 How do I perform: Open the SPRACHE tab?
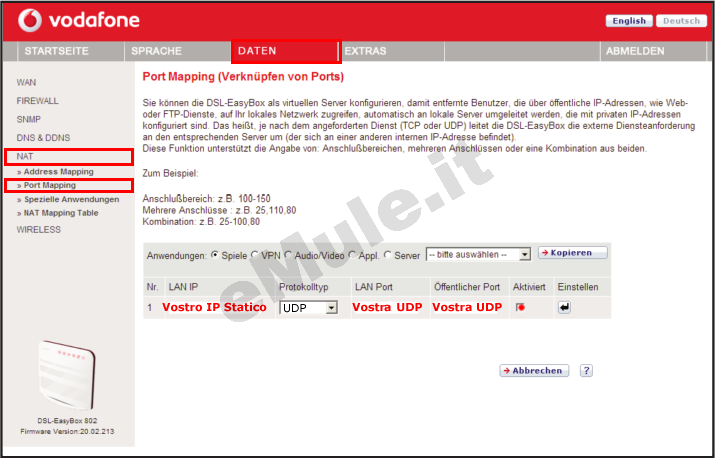pos(178,51)
